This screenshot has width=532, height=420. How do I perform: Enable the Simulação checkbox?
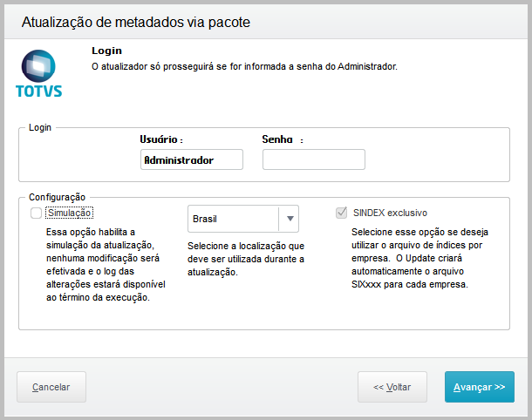[36, 213]
